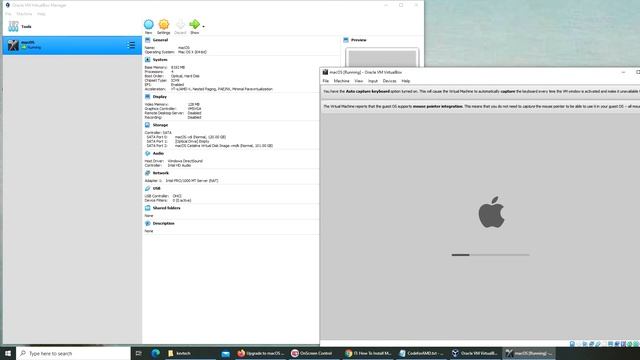Open Input menu in macOS VM window
Viewport: 640px width, 360px height.
pos(373,81)
